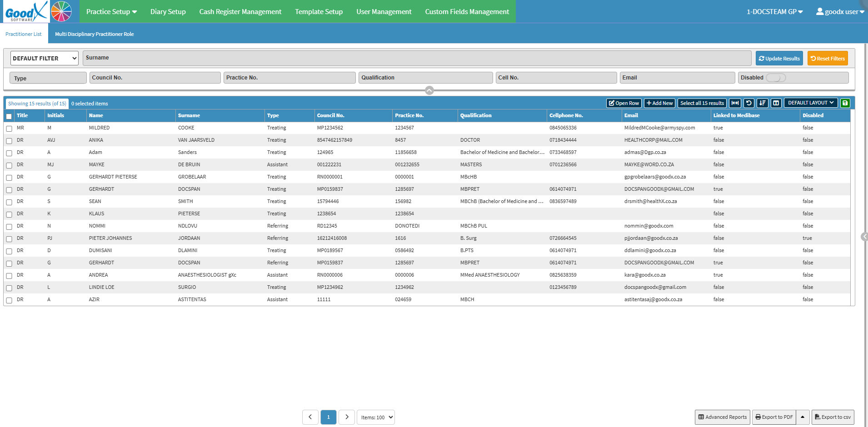Viewport: 868px width, 427px height.
Task: Toggle the Disabled filter switch
Action: [x=776, y=78]
